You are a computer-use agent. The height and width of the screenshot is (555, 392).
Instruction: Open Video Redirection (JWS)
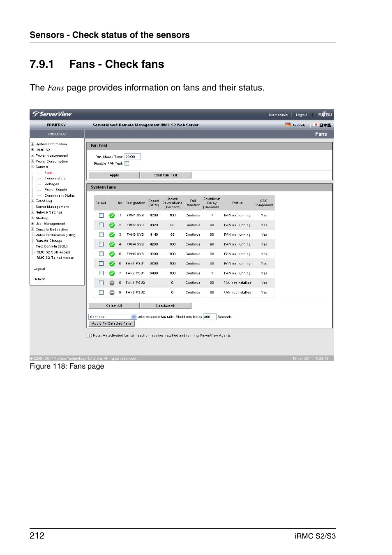55,235
